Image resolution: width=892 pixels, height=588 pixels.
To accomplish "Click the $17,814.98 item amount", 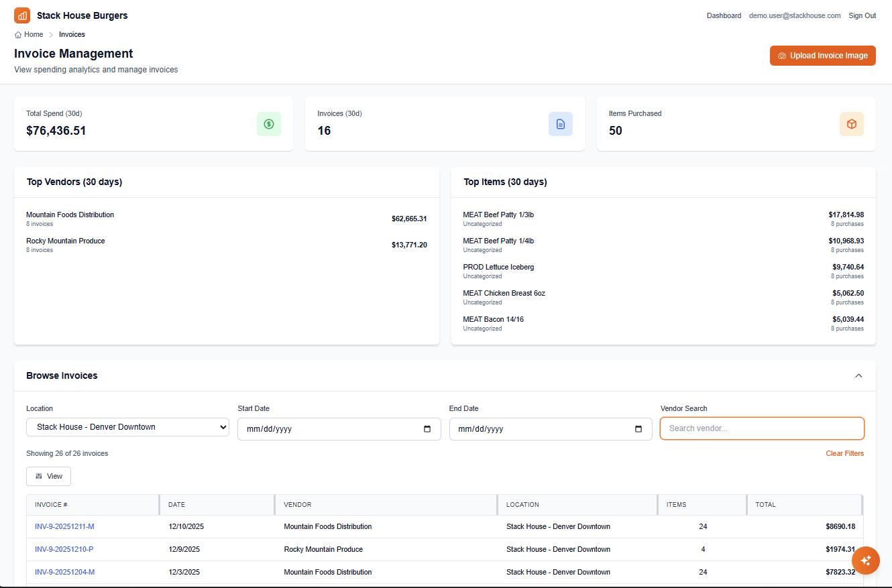I will point(846,215).
